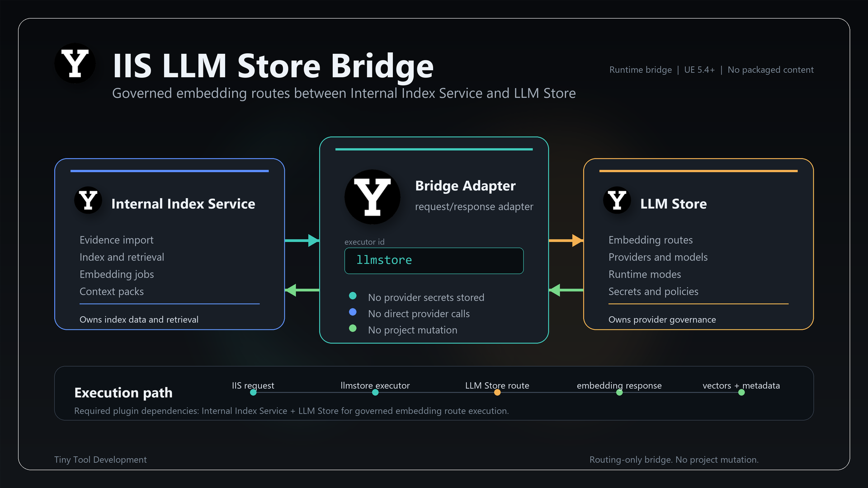868x488 pixels.
Task: Click the Embedding jobs item
Action: [x=117, y=274]
